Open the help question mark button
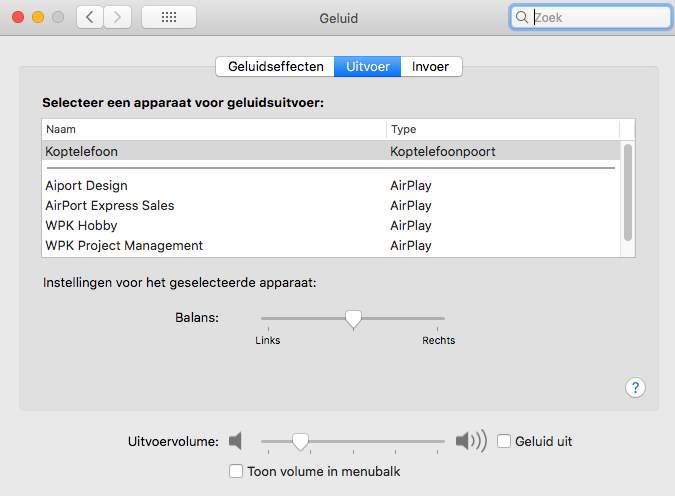675x496 pixels. click(636, 387)
